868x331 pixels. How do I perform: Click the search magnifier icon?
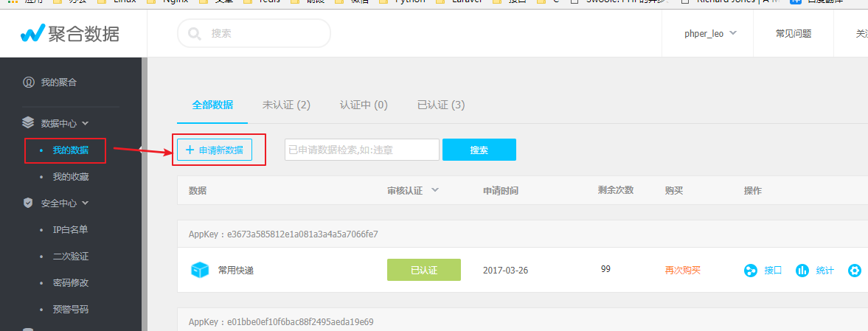[195, 33]
